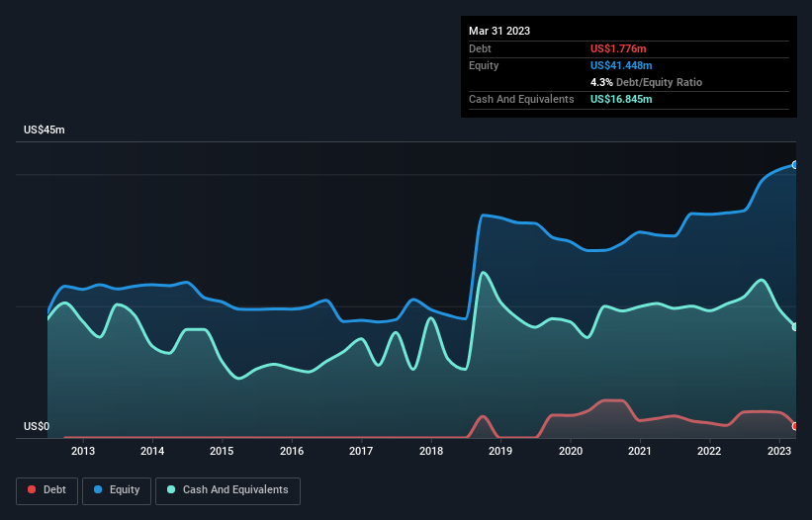Select the 2014 x-axis label
Screen dimensions: 812x520
[152, 451]
